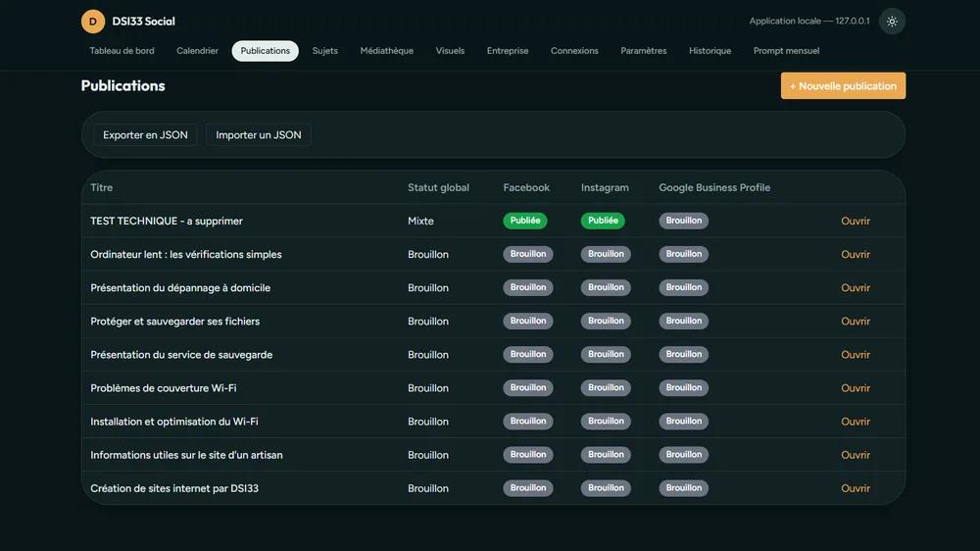The image size is (980, 551).
Task: Open the Paramètres tab
Action: tap(644, 51)
